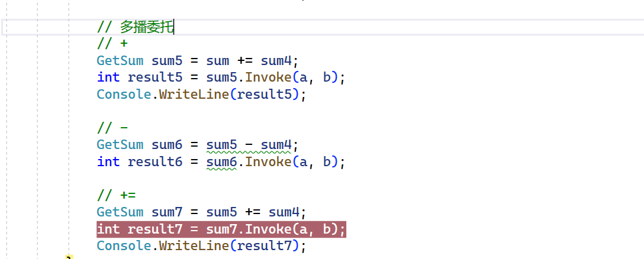This screenshot has height=259, width=644.
Task: Click 'sum5' in 'sum7 = sum5 += sum4'
Action: (x=222, y=212)
